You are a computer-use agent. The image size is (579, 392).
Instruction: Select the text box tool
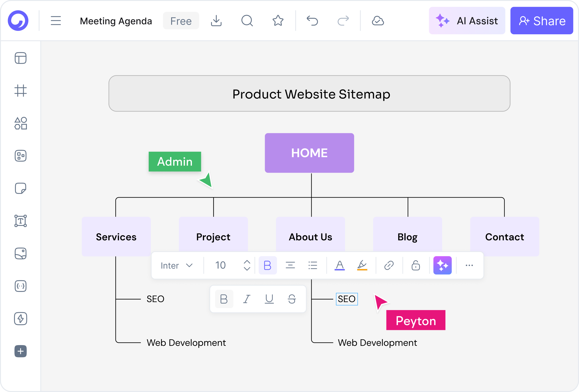pos(21,221)
